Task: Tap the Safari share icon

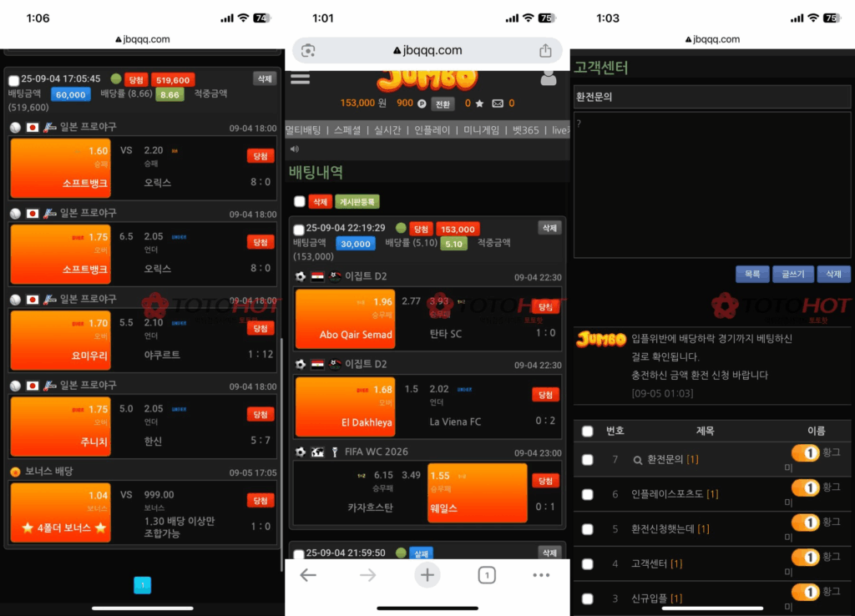Action: click(545, 51)
